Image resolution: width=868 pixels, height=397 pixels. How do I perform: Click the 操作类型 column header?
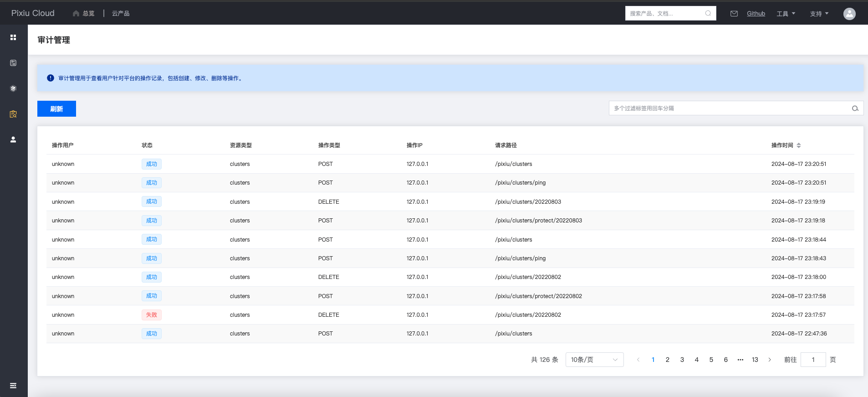[x=329, y=145]
